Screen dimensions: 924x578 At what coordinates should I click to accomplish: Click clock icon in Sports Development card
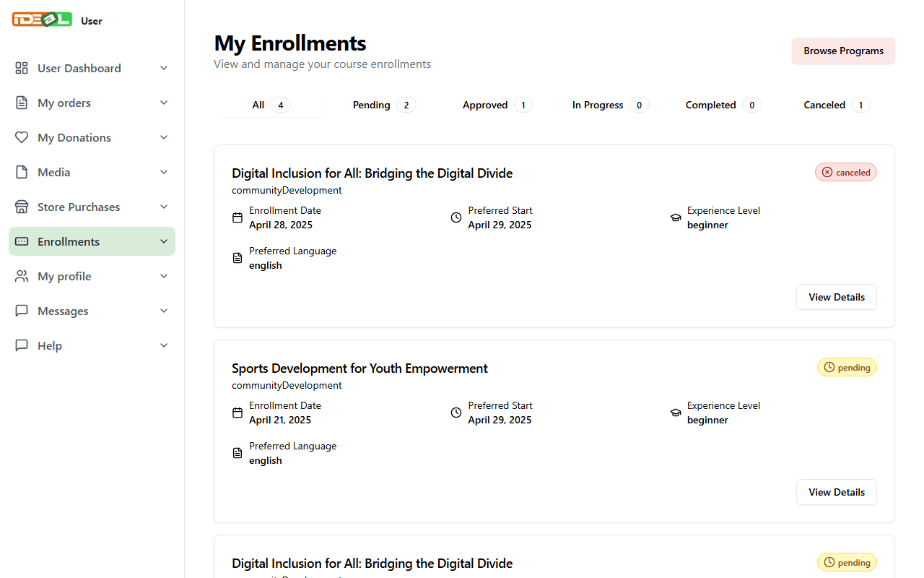tap(456, 413)
